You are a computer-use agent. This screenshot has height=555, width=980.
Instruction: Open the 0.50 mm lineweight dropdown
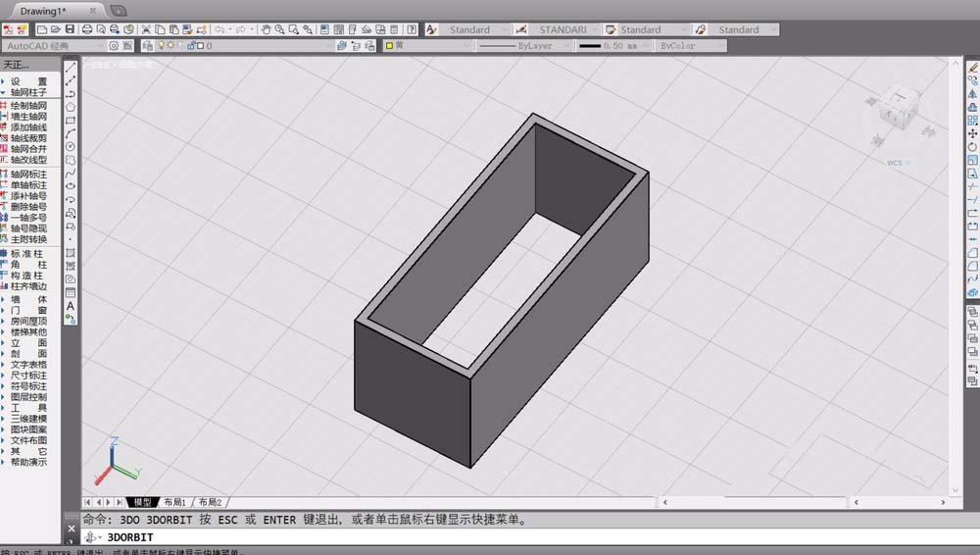(613, 46)
